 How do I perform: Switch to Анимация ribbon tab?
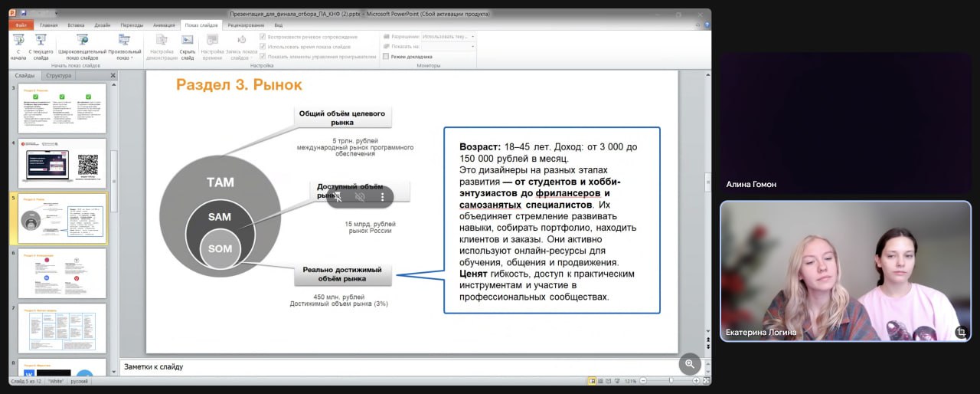pyautogui.click(x=163, y=25)
